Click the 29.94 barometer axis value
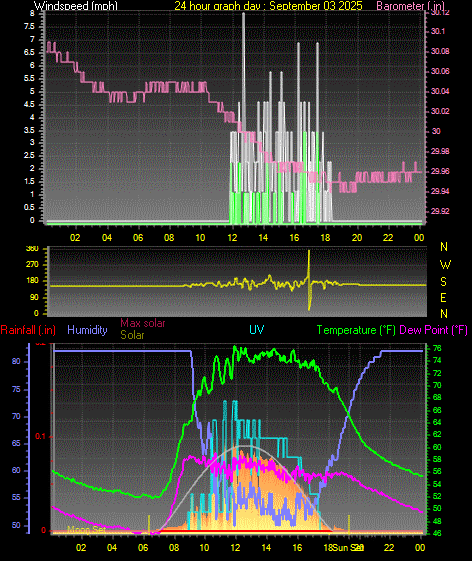The image size is (472, 561). click(440, 191)
